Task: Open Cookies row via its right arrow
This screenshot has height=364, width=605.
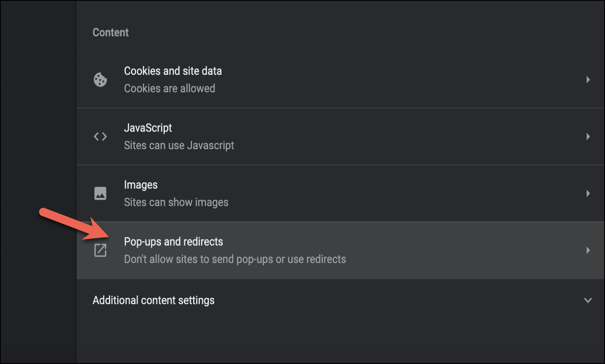Action: 588,79
